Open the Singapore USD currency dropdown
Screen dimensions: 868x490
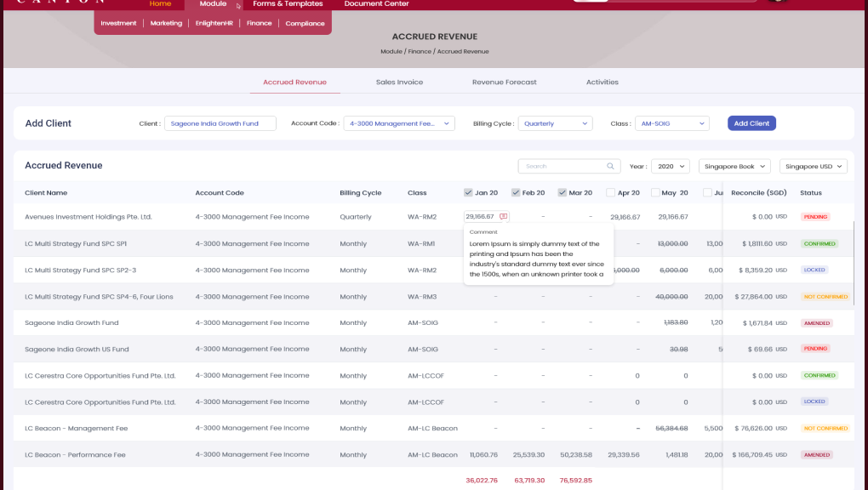point(814,166)
